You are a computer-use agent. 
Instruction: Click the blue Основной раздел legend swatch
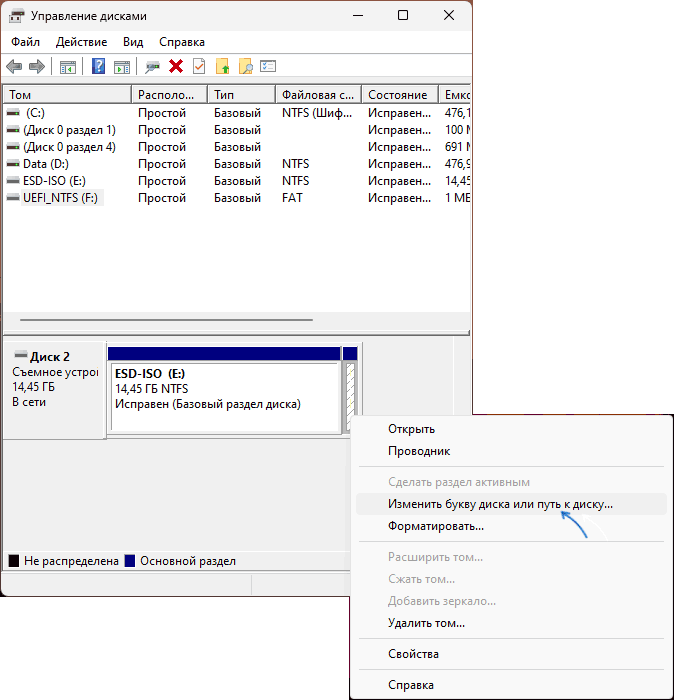click(130, 561)
